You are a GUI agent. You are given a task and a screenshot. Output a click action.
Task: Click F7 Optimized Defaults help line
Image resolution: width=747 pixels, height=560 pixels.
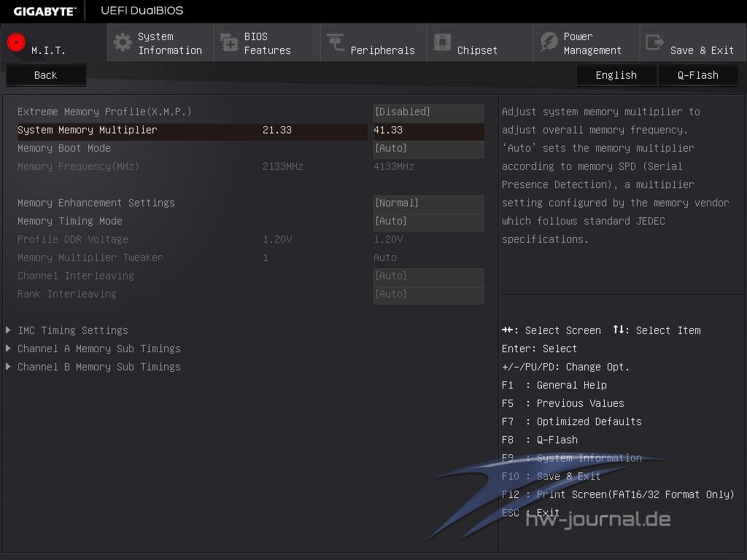pyautogui.click(x=572, y=422)
